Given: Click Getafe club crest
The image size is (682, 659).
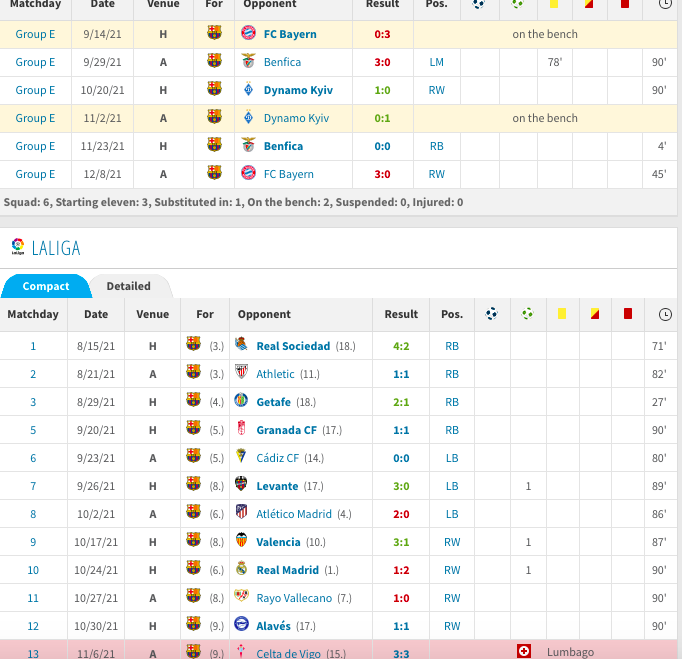Looking at the screenshot, I should [241, 400].
